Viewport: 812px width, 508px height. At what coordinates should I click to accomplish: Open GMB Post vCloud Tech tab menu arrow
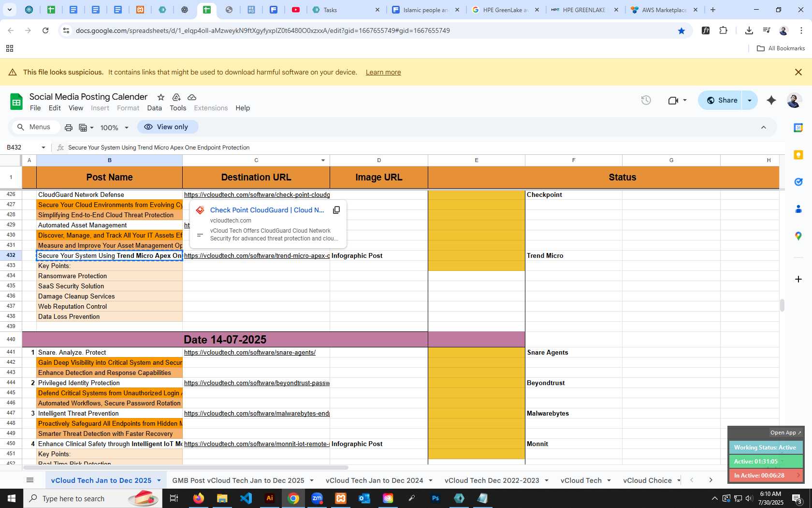(x=312, y=480)
